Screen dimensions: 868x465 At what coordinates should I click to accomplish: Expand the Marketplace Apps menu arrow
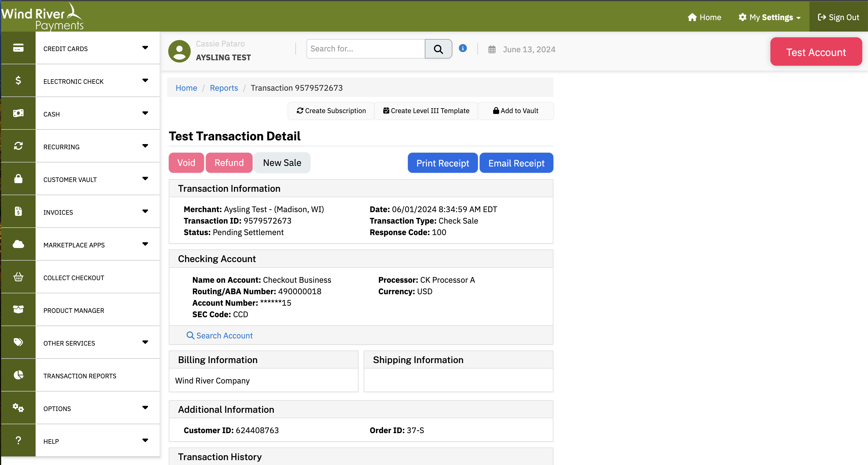(145, 244)
